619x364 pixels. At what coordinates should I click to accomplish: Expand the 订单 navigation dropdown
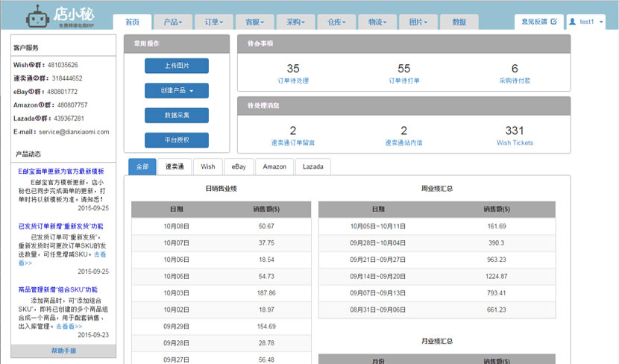click(x=214, y=22)
